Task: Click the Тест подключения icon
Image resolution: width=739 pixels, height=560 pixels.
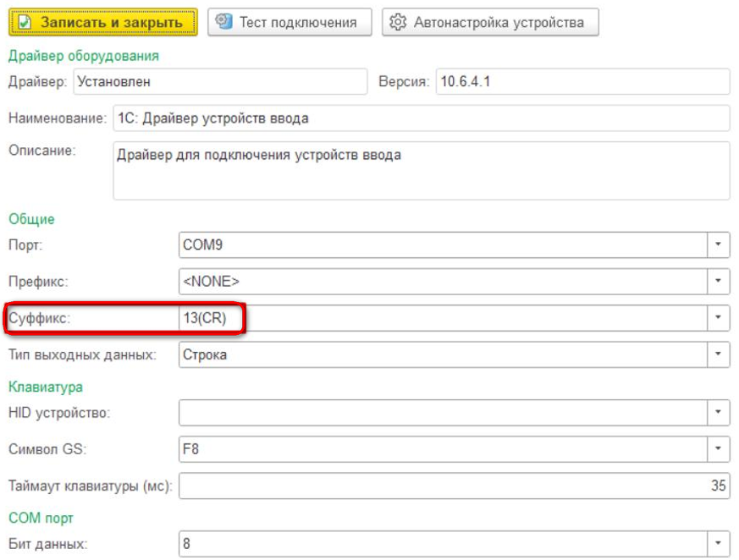Action: pos(223,21)
